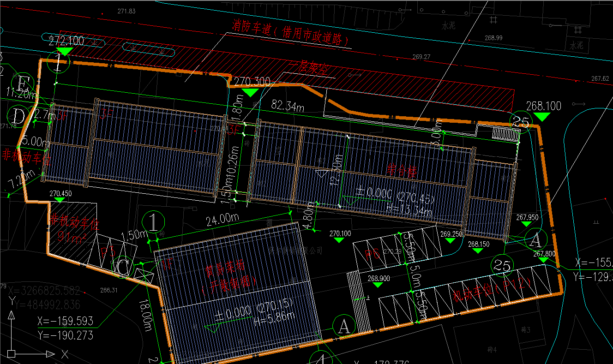Viewport: 613px width, 364px height.
Task: Click the red 综合楼 building label
Action: click(x=402, y=172)
